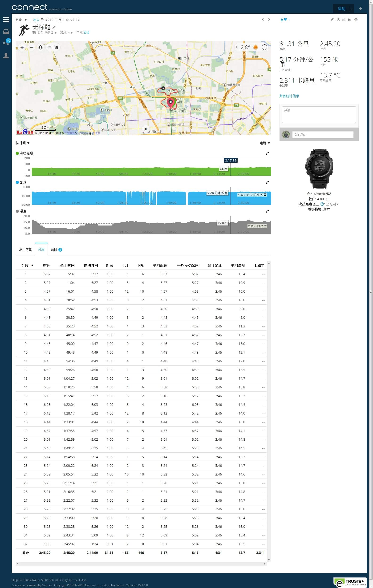Open the 事件类型 未分类 dropdown
This screenshot has width=373, height=588.
point(44,33)
